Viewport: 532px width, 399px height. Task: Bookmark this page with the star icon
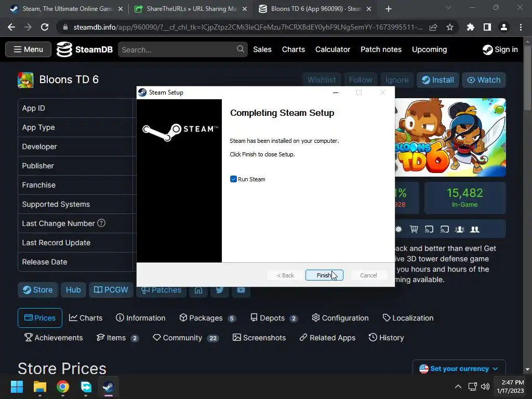pos(450,27)
